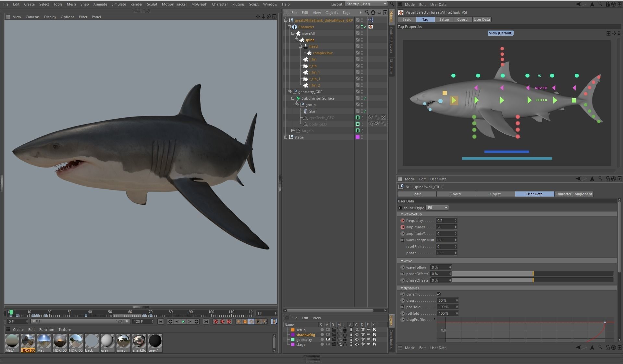The image size is (623, 364).
Task: Click the blue bar in Visual Selector
Action: [x=507, y=152]
